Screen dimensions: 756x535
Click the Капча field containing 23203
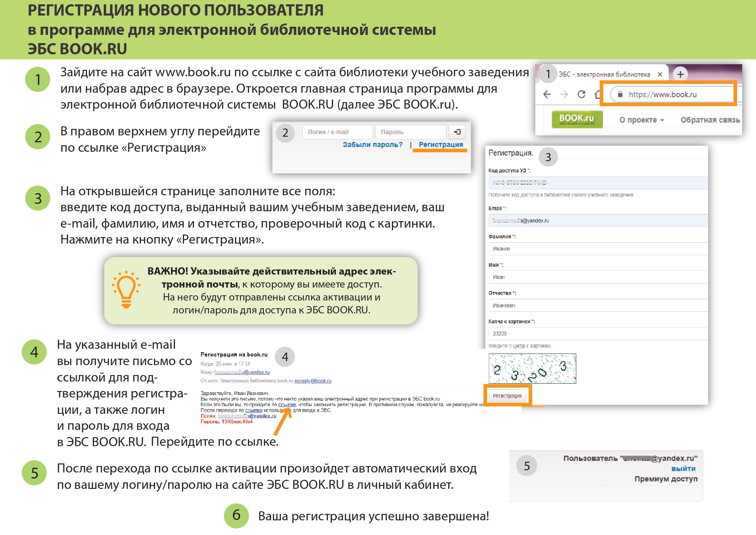(598, 334)
